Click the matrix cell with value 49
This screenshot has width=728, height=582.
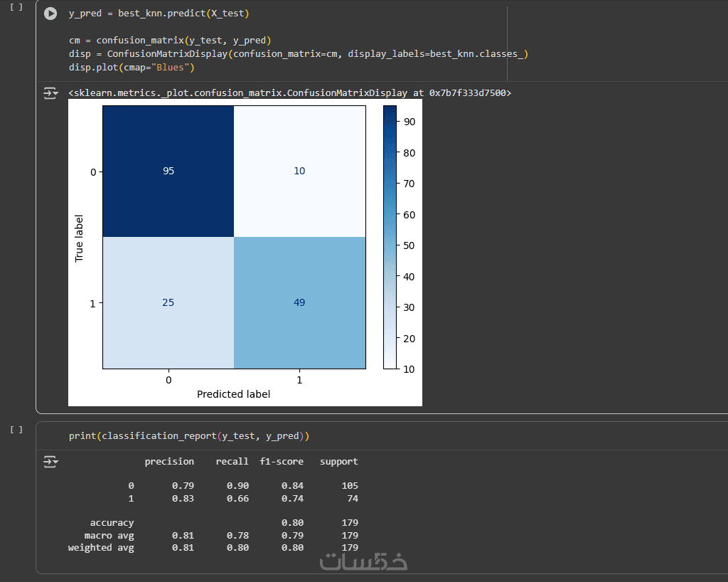click(x=299, y=302)
